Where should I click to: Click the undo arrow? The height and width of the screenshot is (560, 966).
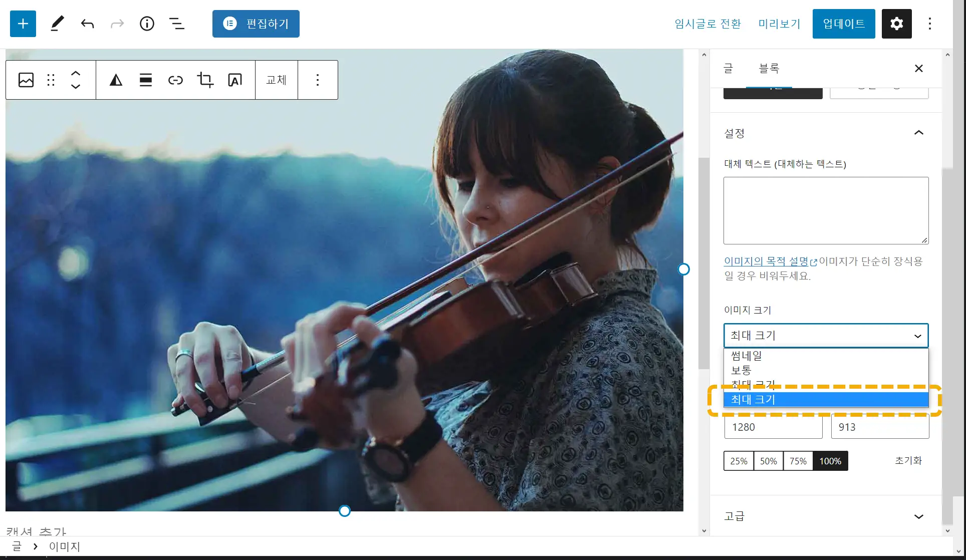pyautogui.click(x=87, y=24)
